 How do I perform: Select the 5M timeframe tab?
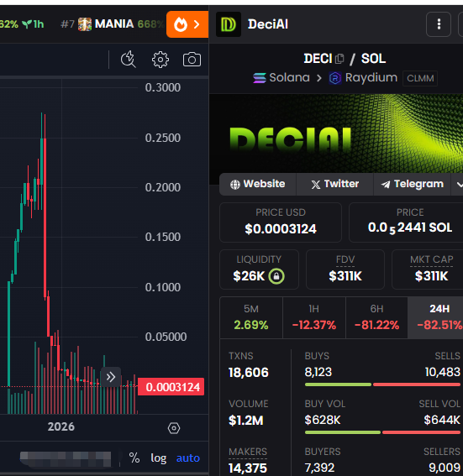point(251,317)
